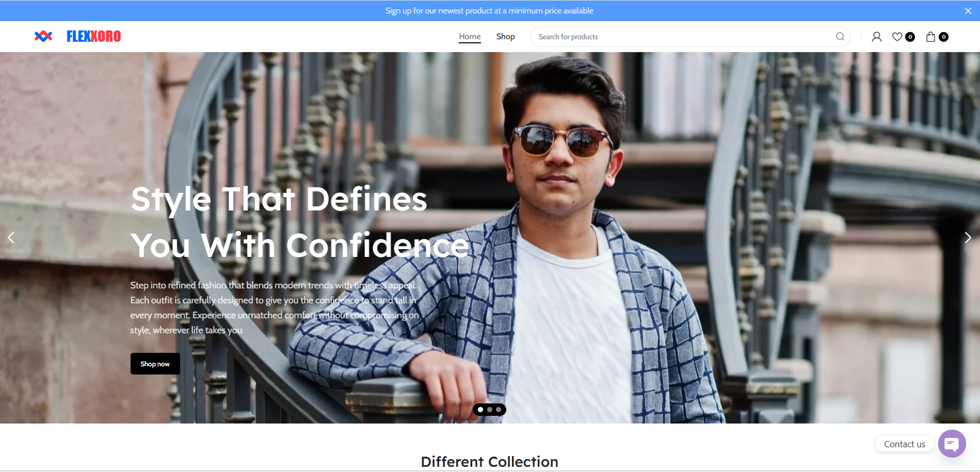Screen dimensions: 980x472
Task: Select the third slider pagination dot
Action: pos(499,410)
